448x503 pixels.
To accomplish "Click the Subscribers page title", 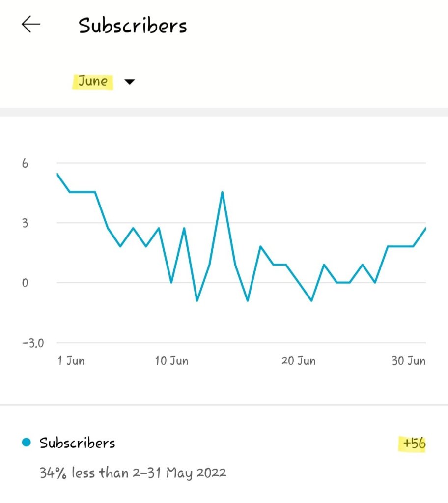I will pyautogui.click(x=133, y=26).
